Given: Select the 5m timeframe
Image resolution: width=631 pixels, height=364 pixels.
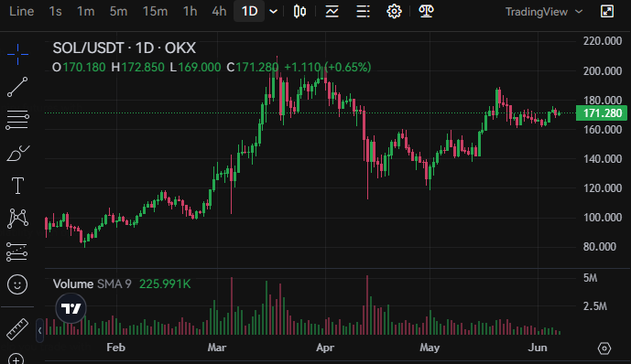Looking at the screenshot, I should click(x=118, y=11).
